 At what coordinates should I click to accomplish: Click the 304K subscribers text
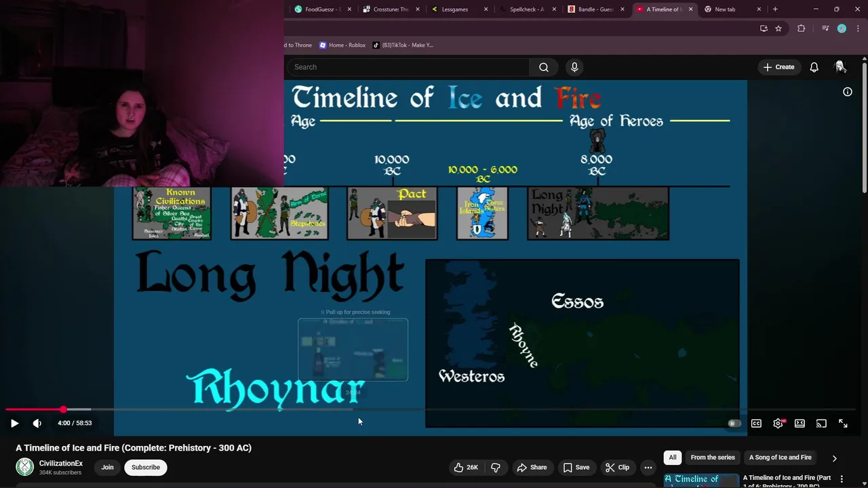(60, 472)
